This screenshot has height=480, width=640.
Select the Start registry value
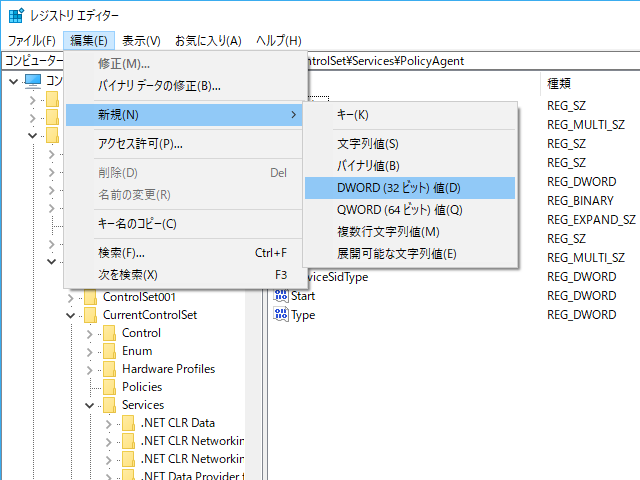(x=303, y=296)
